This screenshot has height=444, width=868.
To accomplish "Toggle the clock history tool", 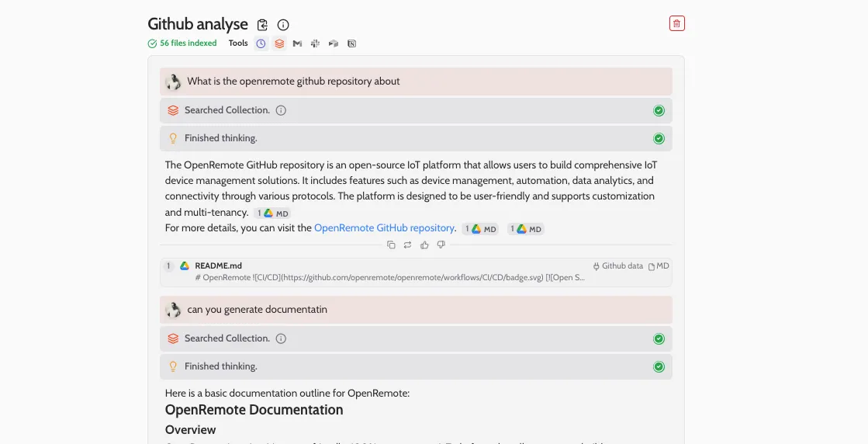I will click(x=261, y=43).
